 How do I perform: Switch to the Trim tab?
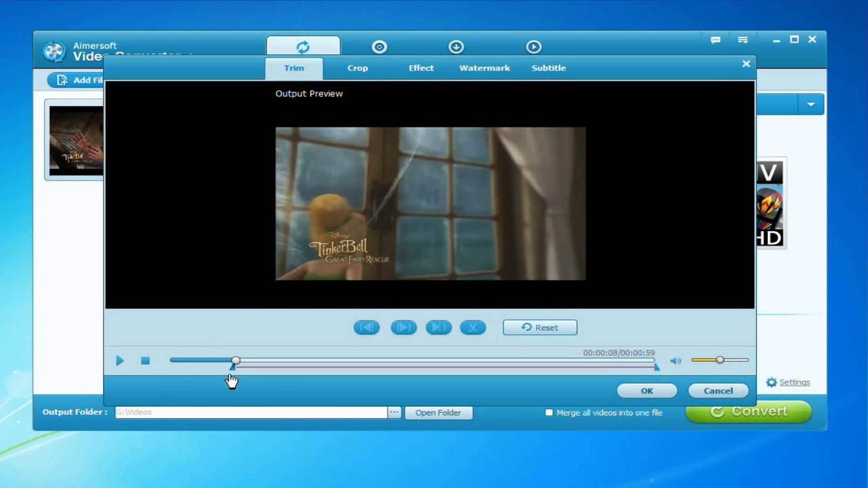coord(294,68)
